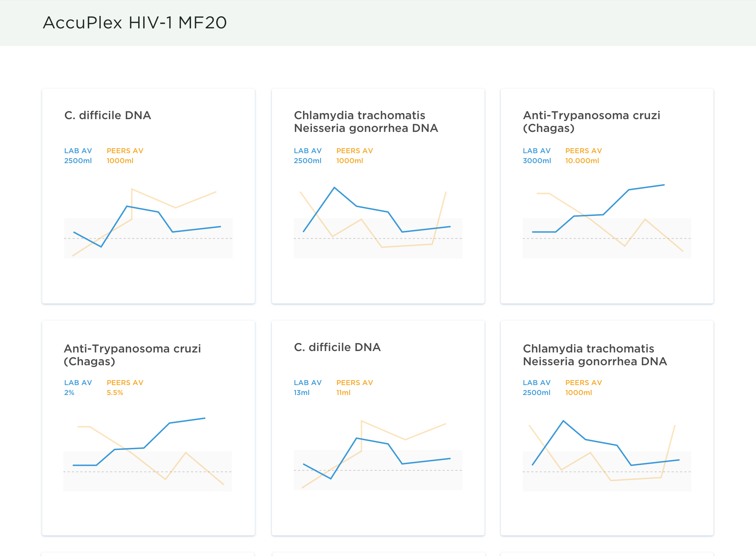Click the LAB AV label above 3000ml
The width and height of the screenshot is (756, 556).
(537, 151)
